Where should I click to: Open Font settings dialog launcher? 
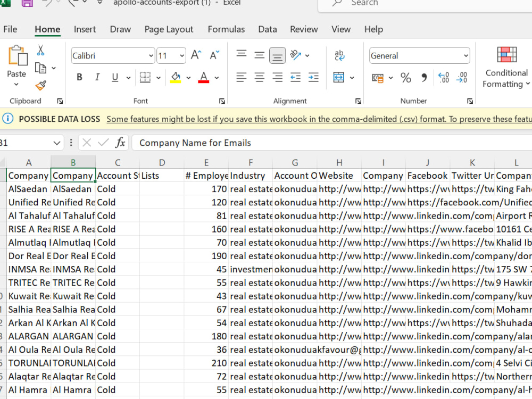tap(222, 101)
